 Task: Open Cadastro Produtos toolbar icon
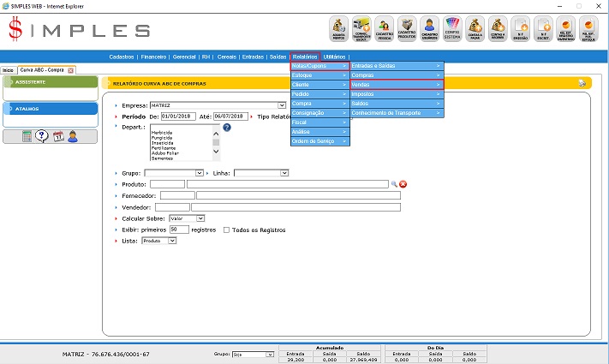(407, 29)
